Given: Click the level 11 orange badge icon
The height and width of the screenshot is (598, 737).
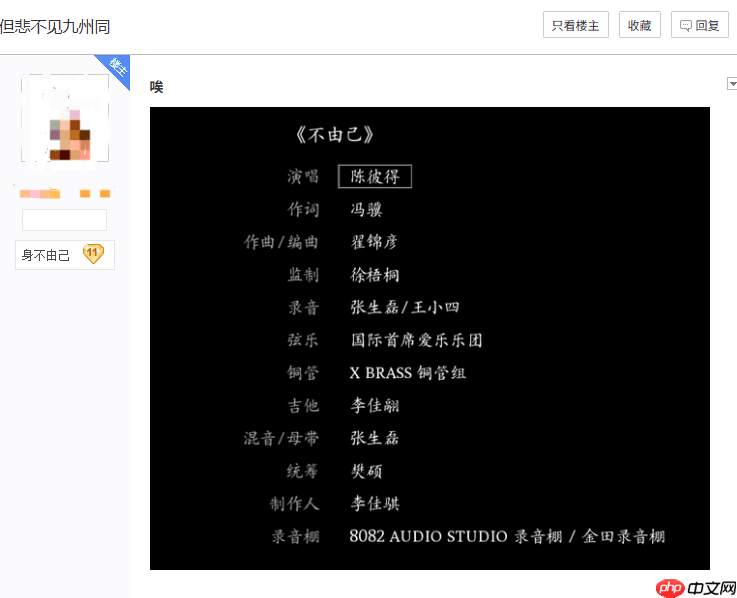Looking at the screenshot, I should [x=93, y=254].
